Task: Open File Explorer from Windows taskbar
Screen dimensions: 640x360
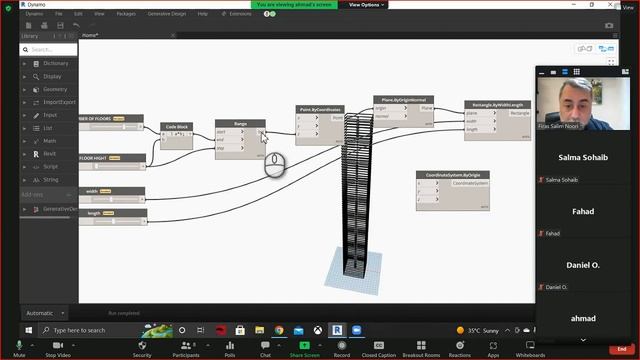Action: pyautogui.click(x=260, y=330)
